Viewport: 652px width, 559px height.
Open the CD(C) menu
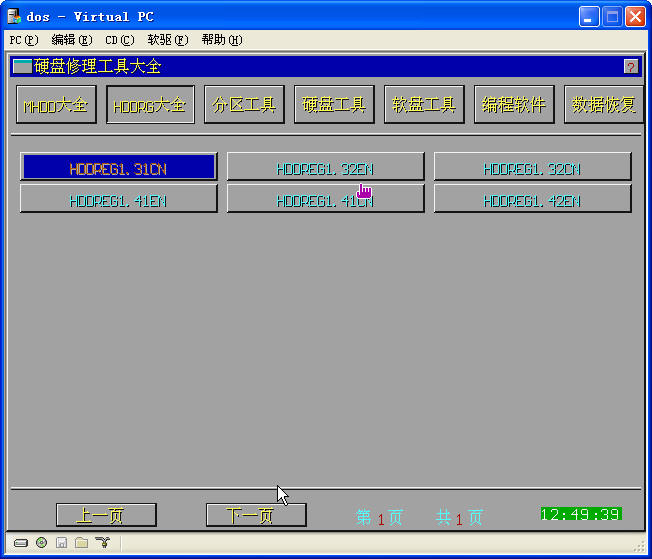[120, 40]
